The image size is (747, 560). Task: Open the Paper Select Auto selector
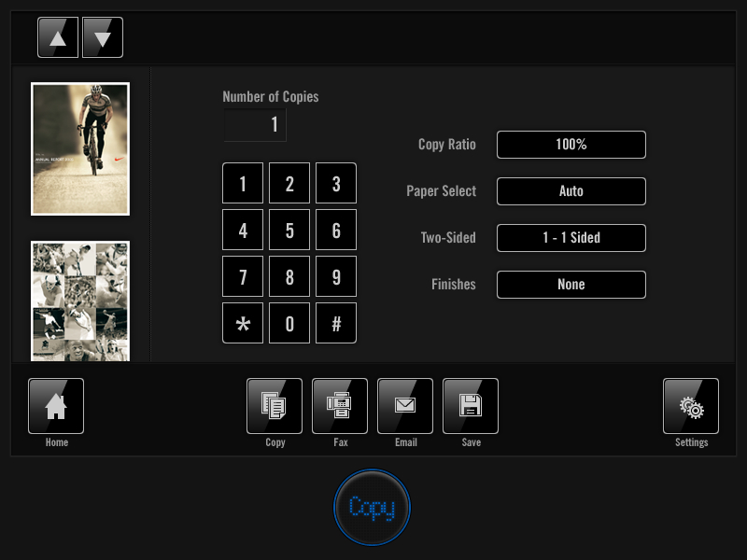(x=571, y=191)
